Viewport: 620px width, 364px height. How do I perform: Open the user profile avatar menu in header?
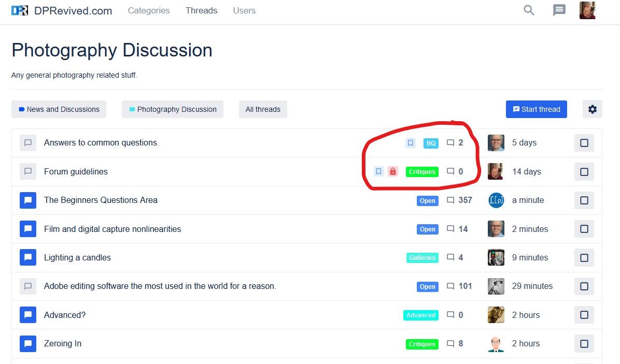tap(587, 10)
